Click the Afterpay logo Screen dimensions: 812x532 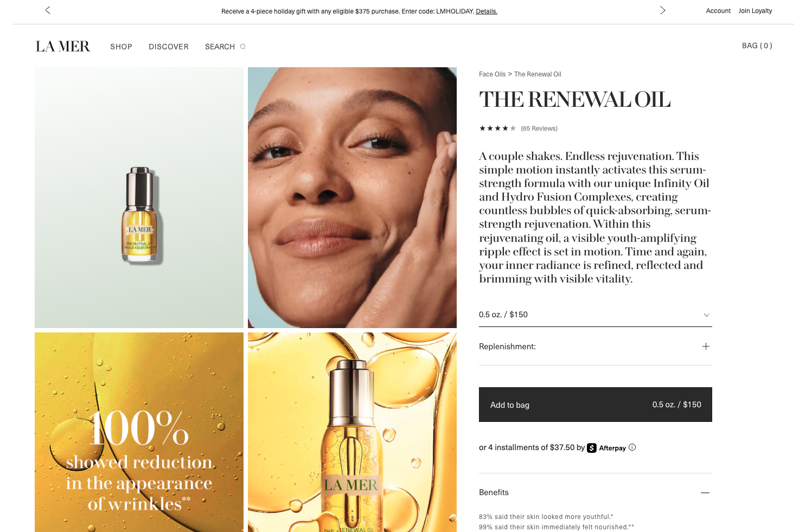[x=606, y=448]
